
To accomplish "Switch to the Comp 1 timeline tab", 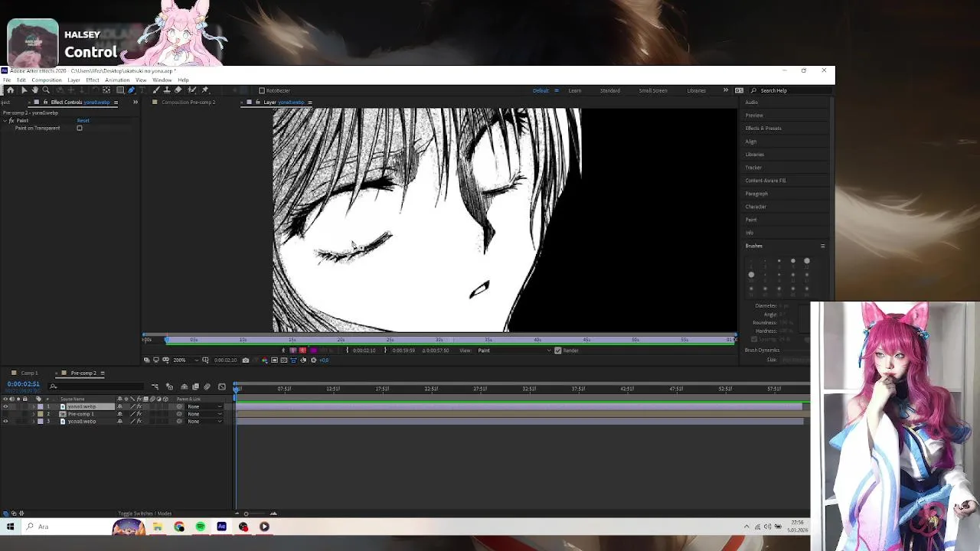I will coord(29,373).
